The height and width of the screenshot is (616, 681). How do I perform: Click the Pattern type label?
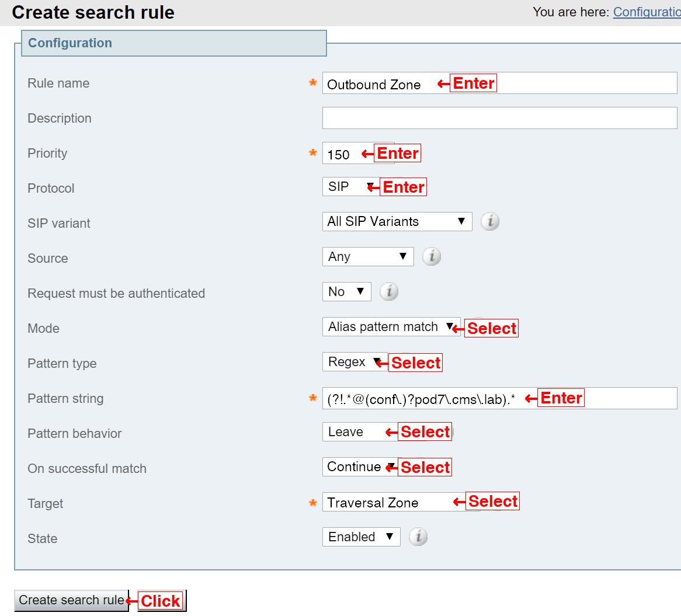pyautogui.click(x=62, y=364)
